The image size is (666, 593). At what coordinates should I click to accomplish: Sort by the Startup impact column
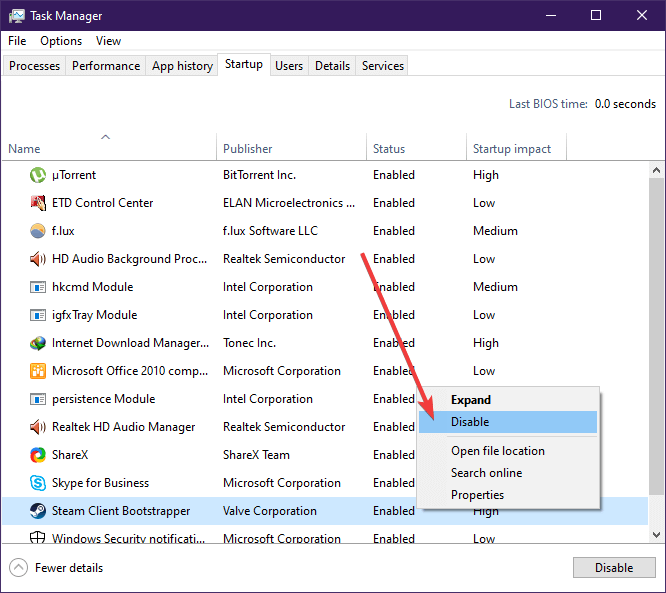pyautogui.click(x=511, y=149)
